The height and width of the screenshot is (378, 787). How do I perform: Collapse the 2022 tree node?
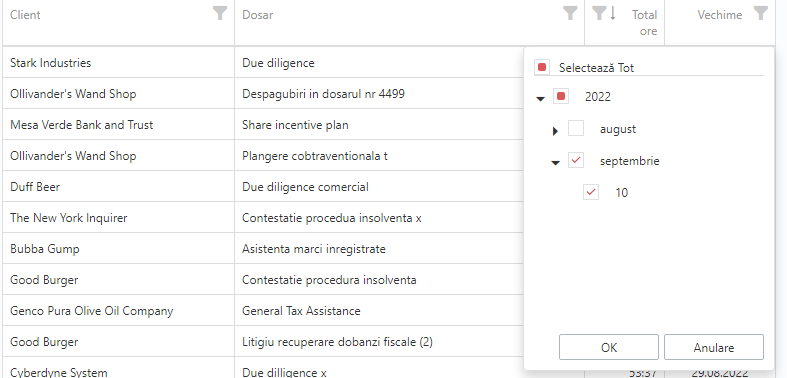click(x=541, y=99)
